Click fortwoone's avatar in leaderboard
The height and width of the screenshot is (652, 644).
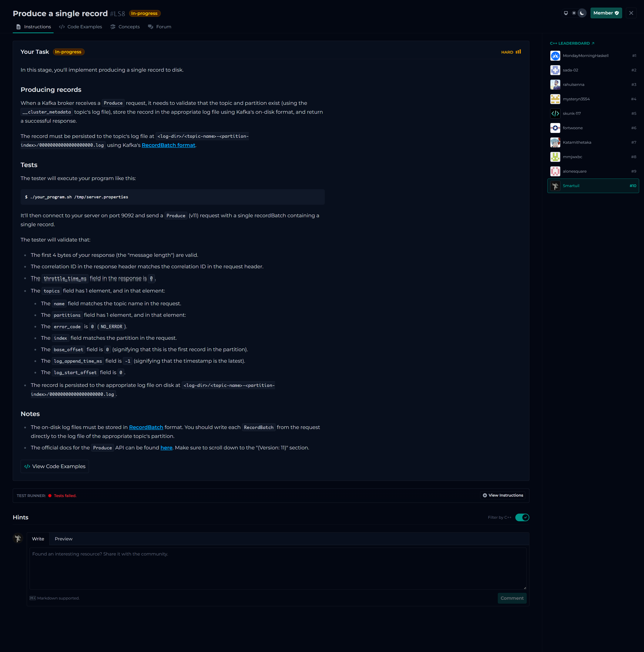coord(555,128)
